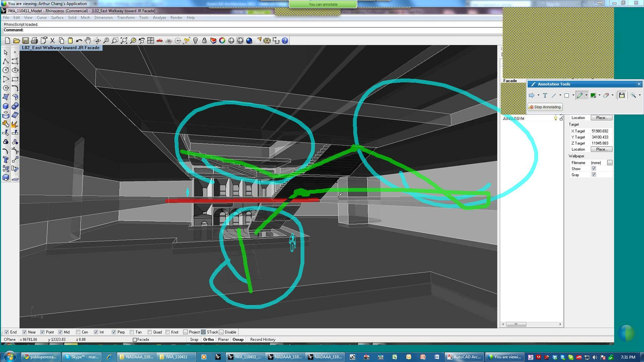This screenshot has width=644, height=362.
Task: Click Place button beside Target Location
Action: pos(601,149)
